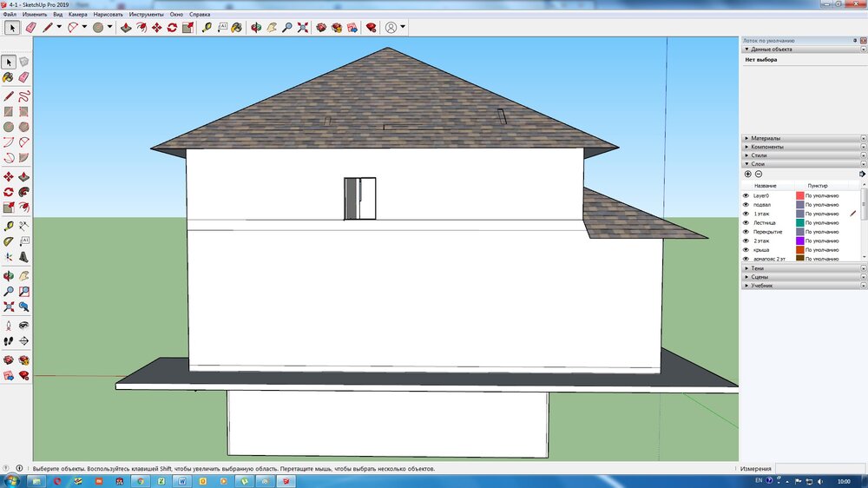Sort layers by Название column header

click(x=766, y=186)
